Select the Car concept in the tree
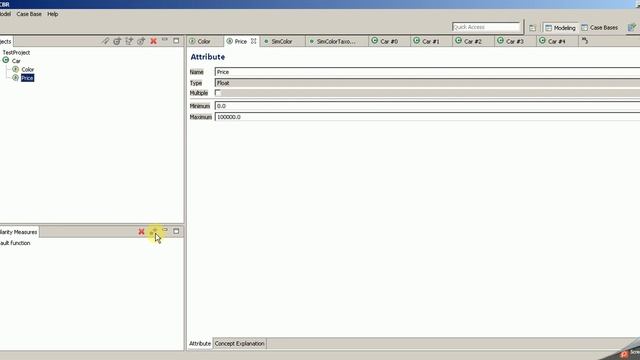This screenshot has height=360, width=640. 16,61
